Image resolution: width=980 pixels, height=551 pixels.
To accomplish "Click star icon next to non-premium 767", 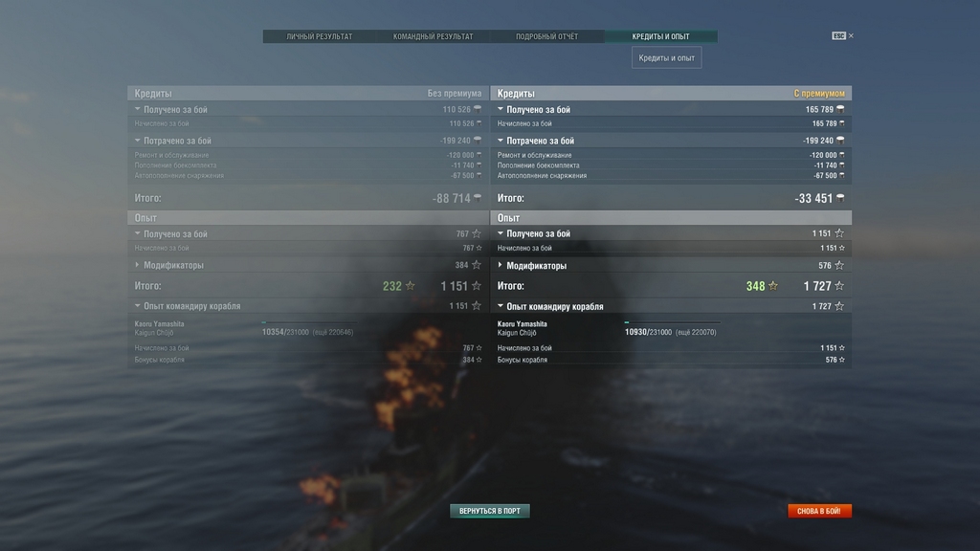I will (x=477, y=233).
